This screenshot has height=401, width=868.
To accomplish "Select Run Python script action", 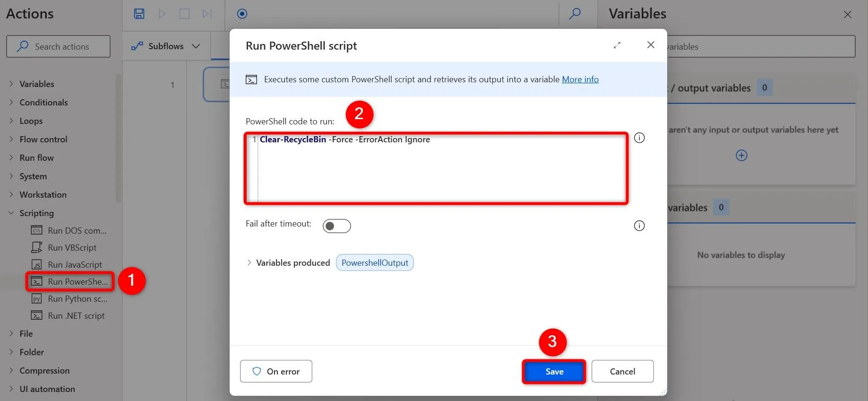I will click(77, 299).
